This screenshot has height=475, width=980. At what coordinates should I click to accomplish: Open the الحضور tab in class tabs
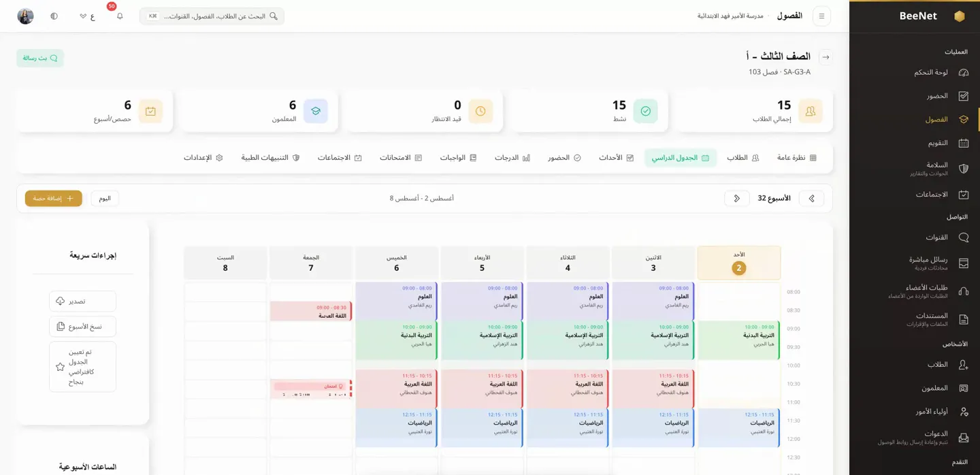(x=564, y=158)
